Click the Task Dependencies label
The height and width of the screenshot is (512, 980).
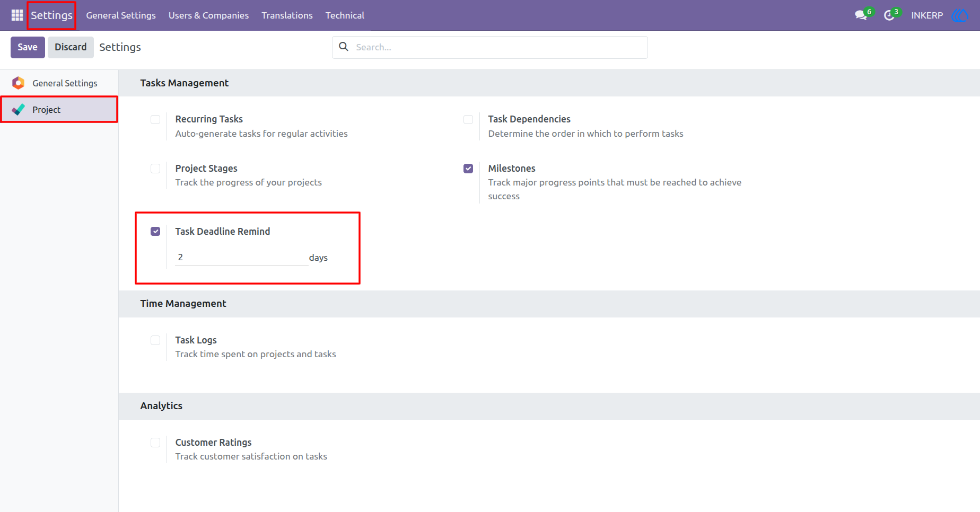pos(529,119)
